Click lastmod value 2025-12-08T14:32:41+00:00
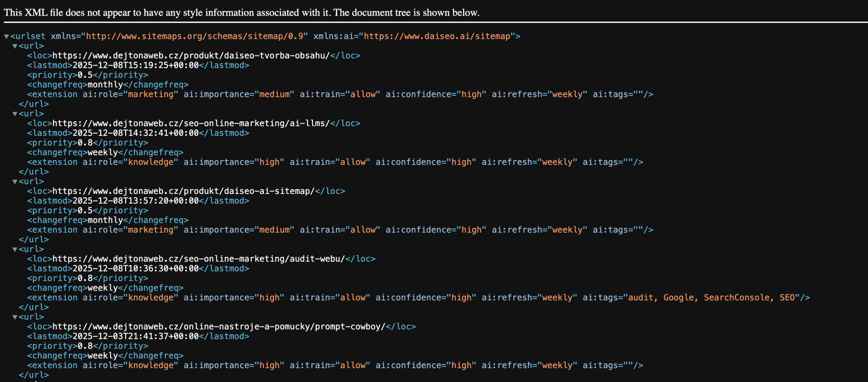Viewport: 868px width, 382px height. (136, 133)
